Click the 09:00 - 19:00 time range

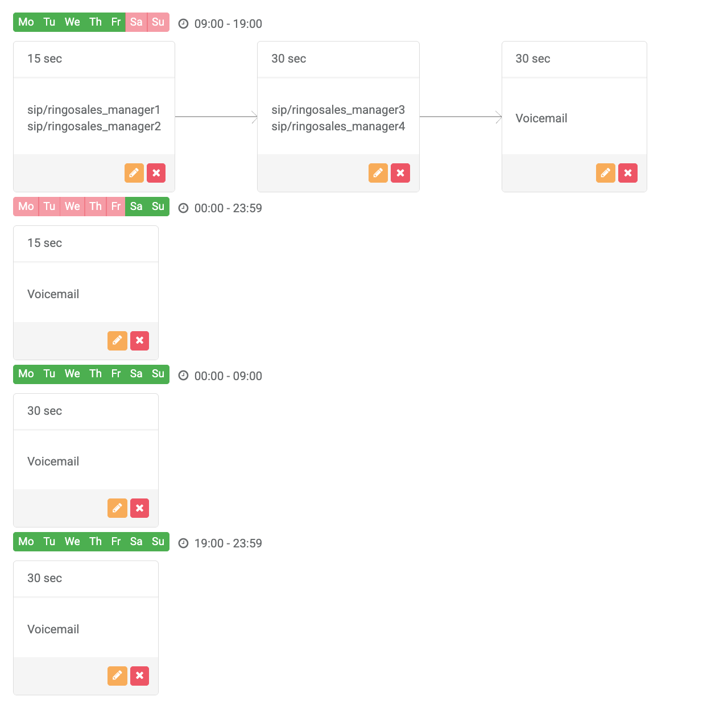click(x=228, y=24)
